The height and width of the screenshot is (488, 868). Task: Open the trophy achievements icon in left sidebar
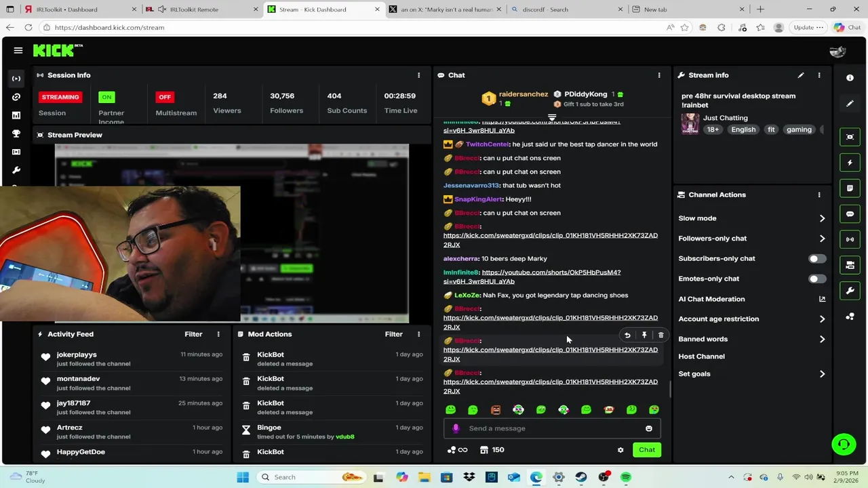click(x=16, y=134)
